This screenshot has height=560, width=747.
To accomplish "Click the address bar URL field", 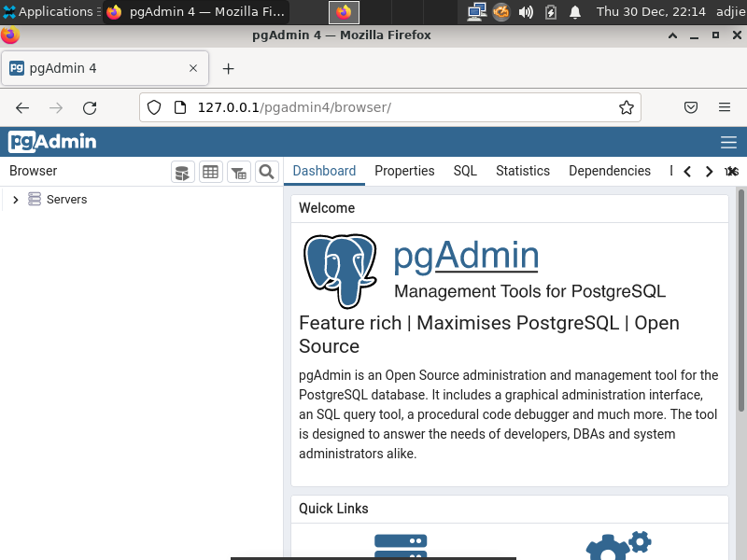I will (x=390, y=107).
